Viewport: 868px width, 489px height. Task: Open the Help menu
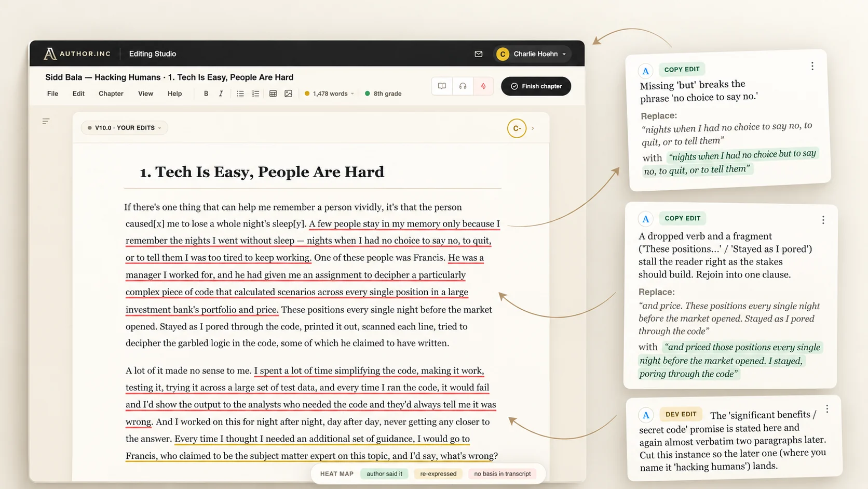click(174, 94)
